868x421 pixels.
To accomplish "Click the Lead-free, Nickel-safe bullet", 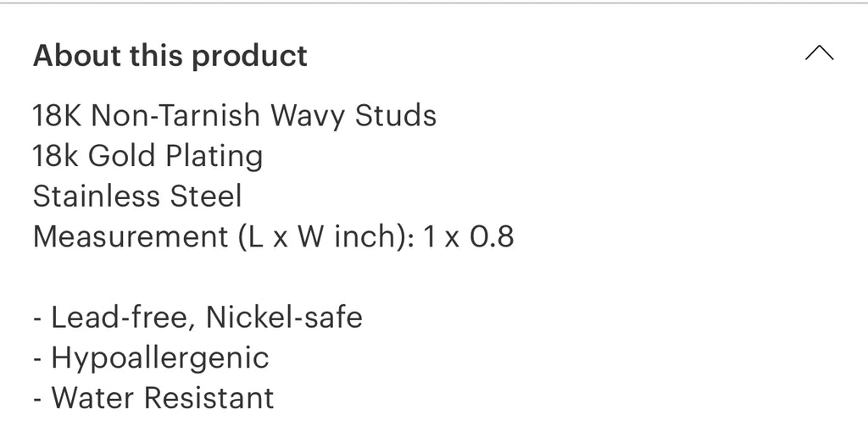I will tap(198, 318).
